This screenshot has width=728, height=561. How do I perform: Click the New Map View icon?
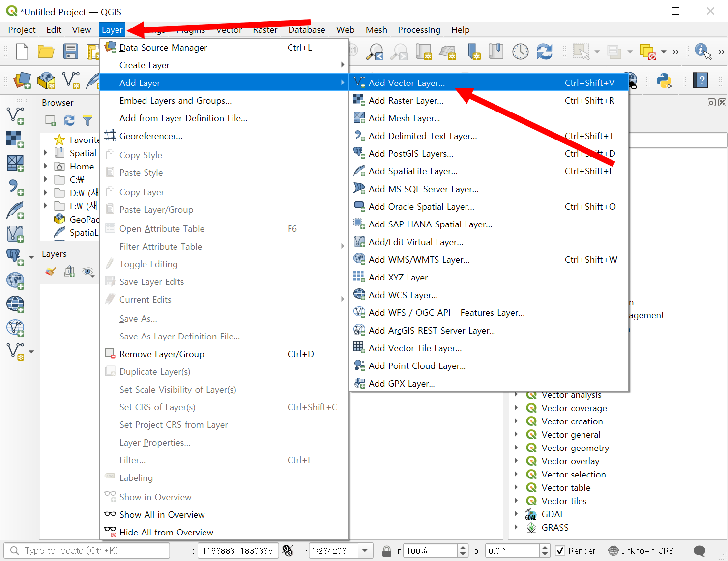pos(424,52)
